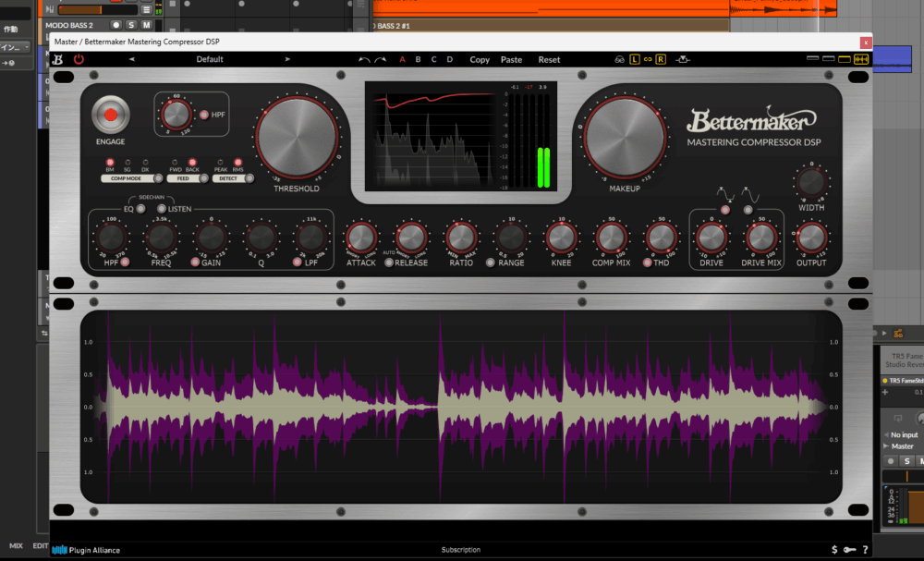Select the R channel icon
This screenshot has width=924, height=561.
tap(661, 59)
